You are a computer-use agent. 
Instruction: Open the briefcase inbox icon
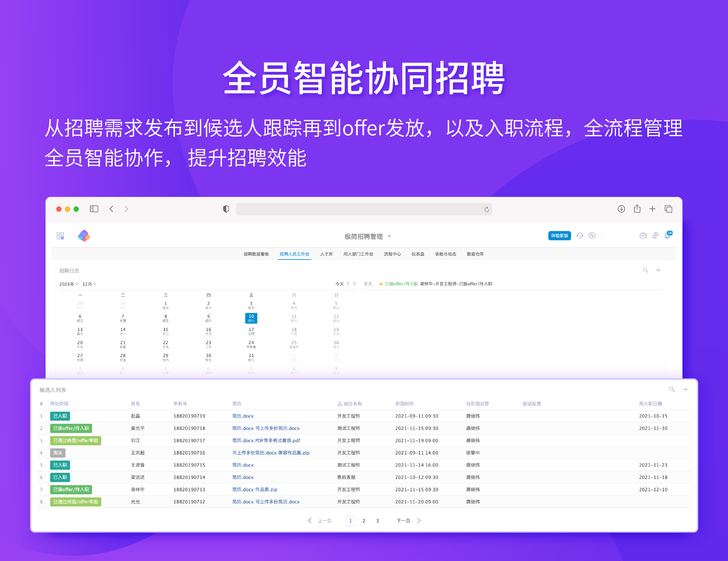[x=643, y=235]
